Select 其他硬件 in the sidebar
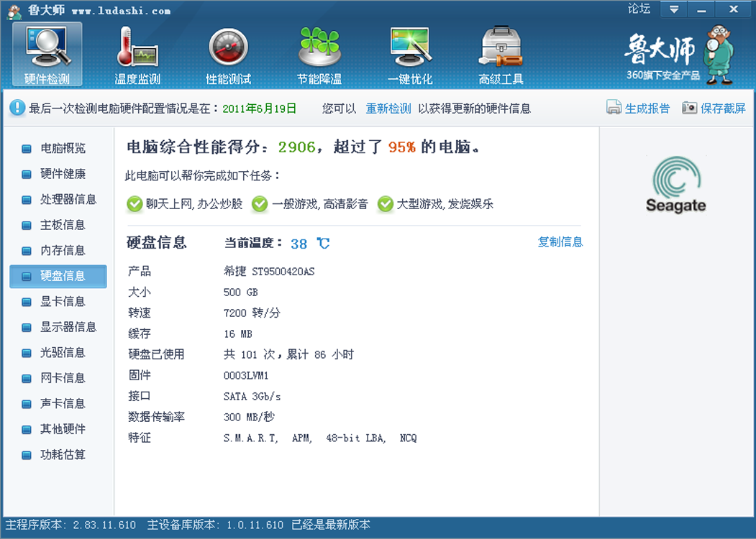The image size is (756, 539). pyautogui.click(x=58, y=429)
